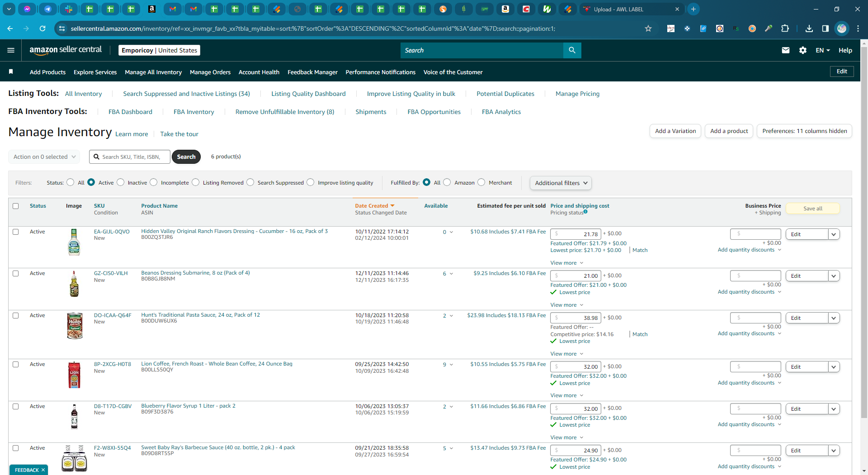
Task: Open the Hunt's Pasta Sauce product thumbnail
Action: coord(75,326)
